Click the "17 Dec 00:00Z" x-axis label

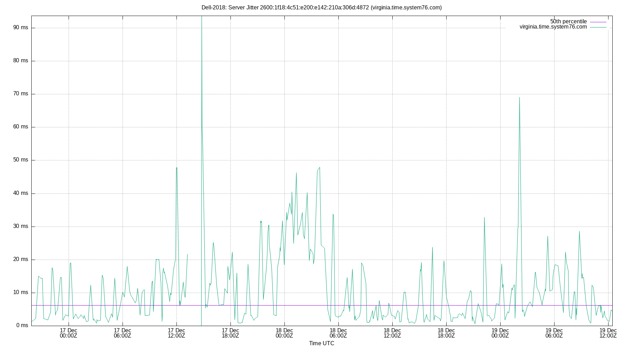point(69,333)
